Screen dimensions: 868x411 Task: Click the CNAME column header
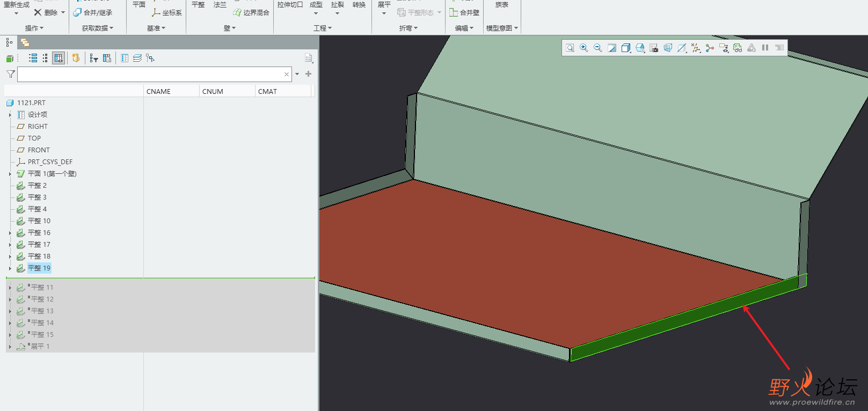click(x=171, y=91)
